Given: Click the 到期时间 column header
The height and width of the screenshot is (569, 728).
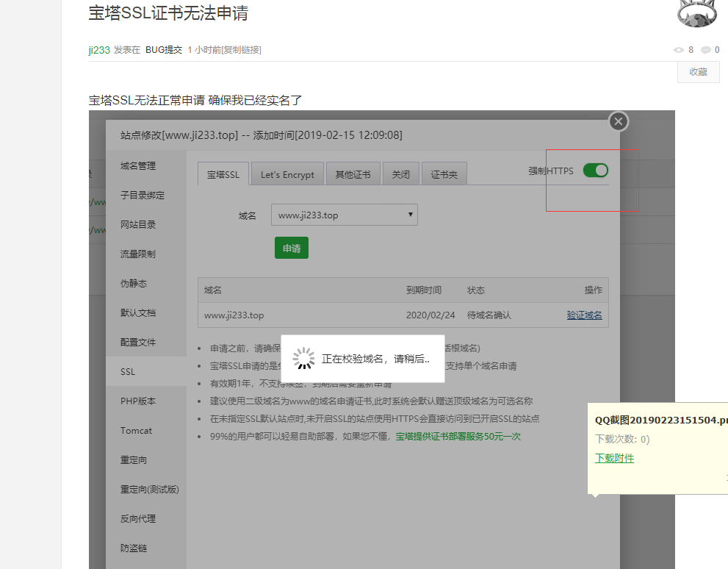Looking at the screenshot, I should click(x=424, y=290).
